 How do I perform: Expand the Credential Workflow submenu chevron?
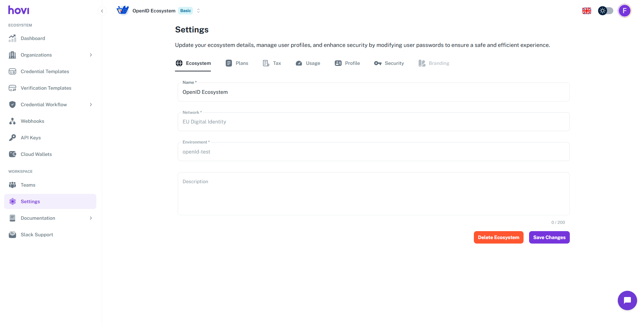click(91, 105)
